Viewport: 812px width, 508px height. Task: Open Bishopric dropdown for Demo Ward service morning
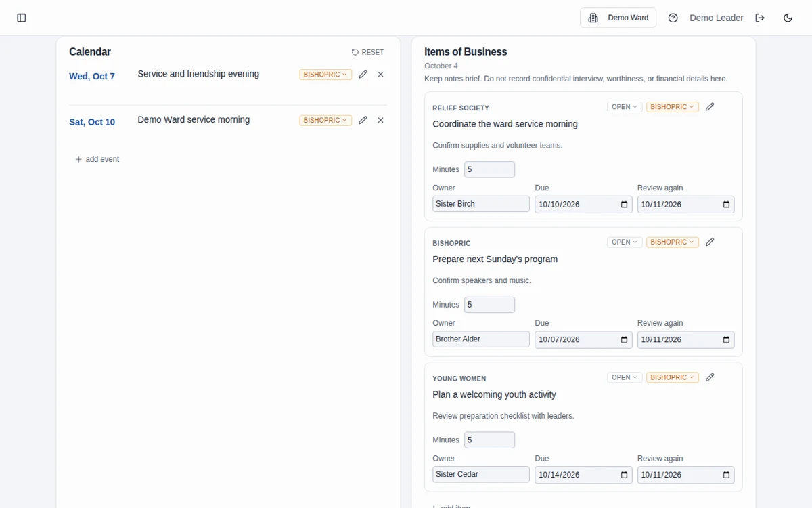point(325,120)
